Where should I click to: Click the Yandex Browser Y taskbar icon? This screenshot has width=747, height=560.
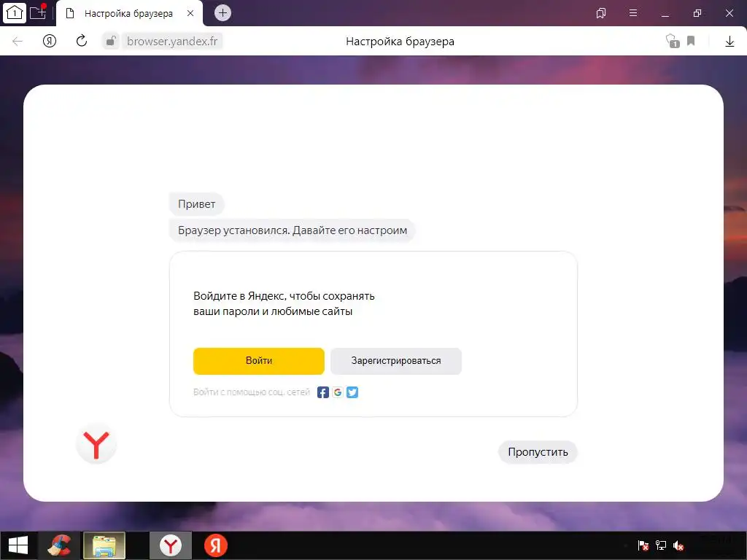point(171,545)
